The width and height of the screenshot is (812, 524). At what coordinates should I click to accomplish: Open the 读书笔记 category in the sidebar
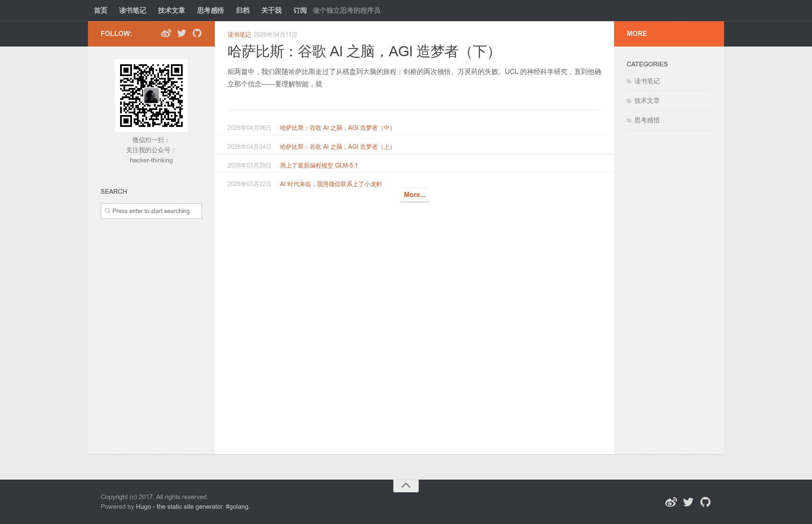(x=647, y=81)
